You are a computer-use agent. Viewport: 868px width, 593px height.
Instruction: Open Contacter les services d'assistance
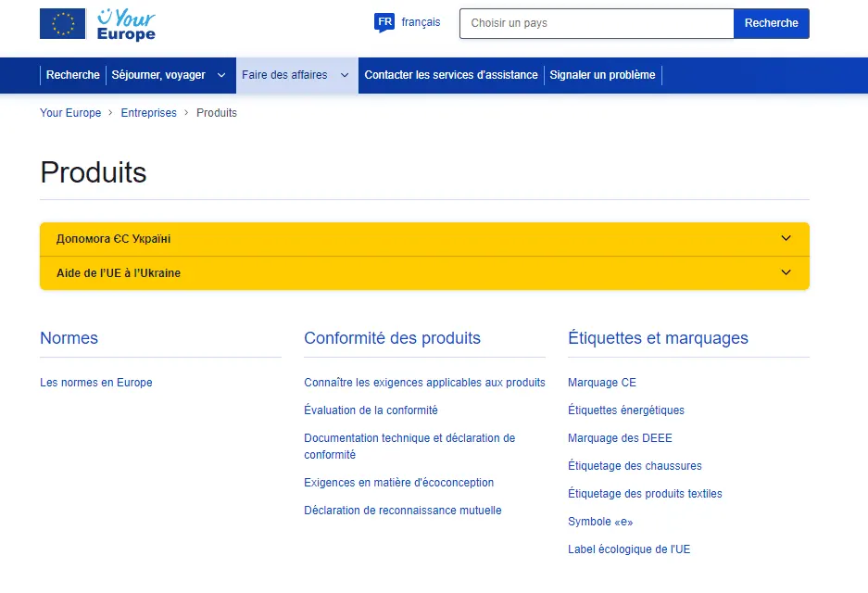coord(451,75)
